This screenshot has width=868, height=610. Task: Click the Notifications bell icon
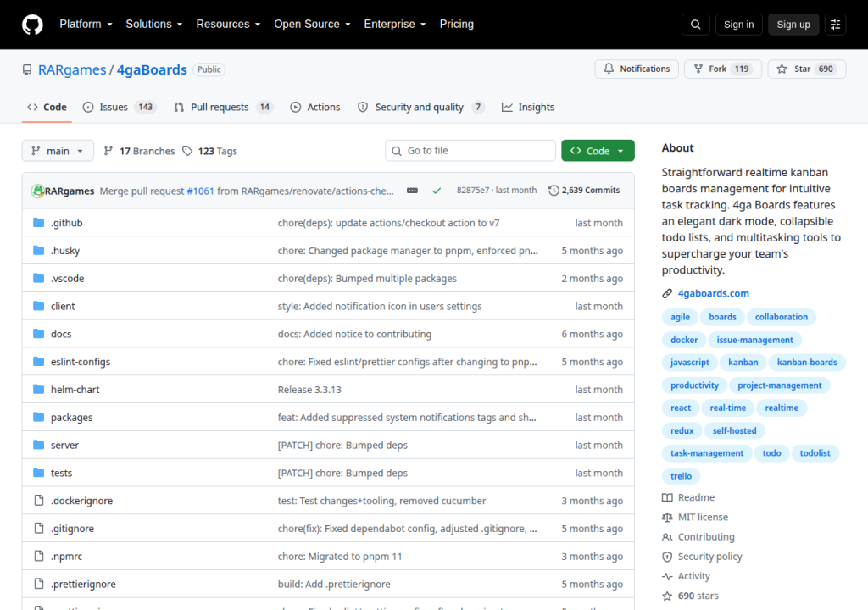coord(609,69)
